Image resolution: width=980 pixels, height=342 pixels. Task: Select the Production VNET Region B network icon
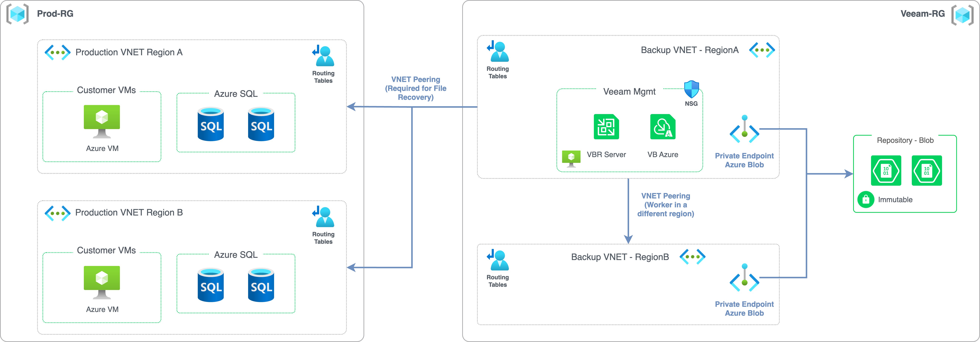coord(57,213)
